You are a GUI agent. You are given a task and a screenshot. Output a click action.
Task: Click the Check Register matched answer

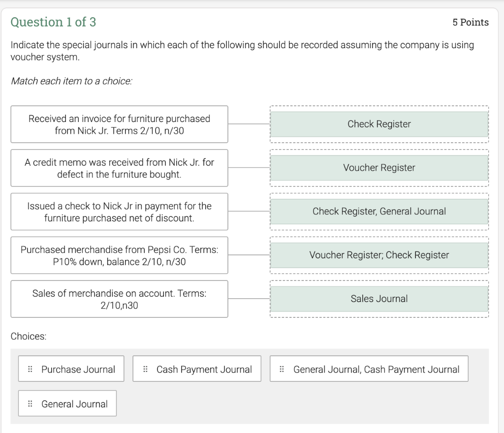click(379, 124)
